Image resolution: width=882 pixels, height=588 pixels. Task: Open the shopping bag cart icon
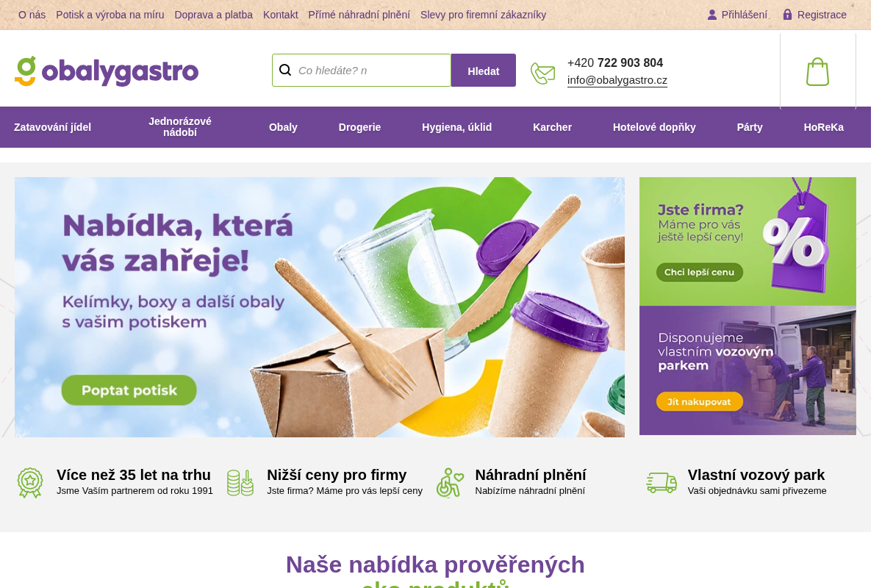tap(817, 72)
